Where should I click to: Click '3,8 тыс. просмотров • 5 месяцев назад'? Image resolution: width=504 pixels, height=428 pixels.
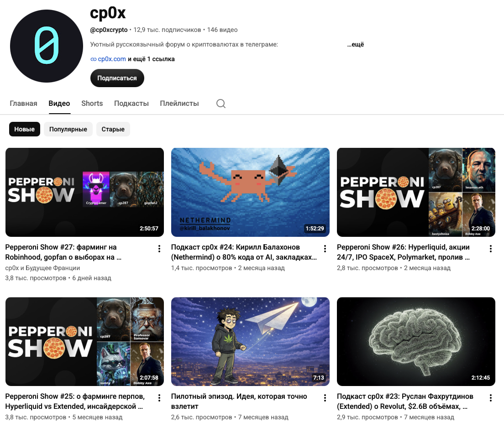coord(63,418)
